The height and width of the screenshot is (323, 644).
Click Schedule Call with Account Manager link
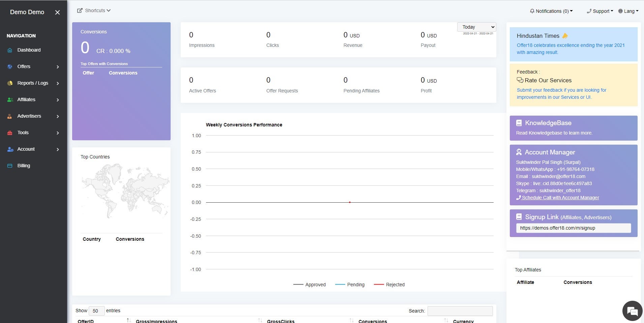pyautogui.click(x=558, y=198)
